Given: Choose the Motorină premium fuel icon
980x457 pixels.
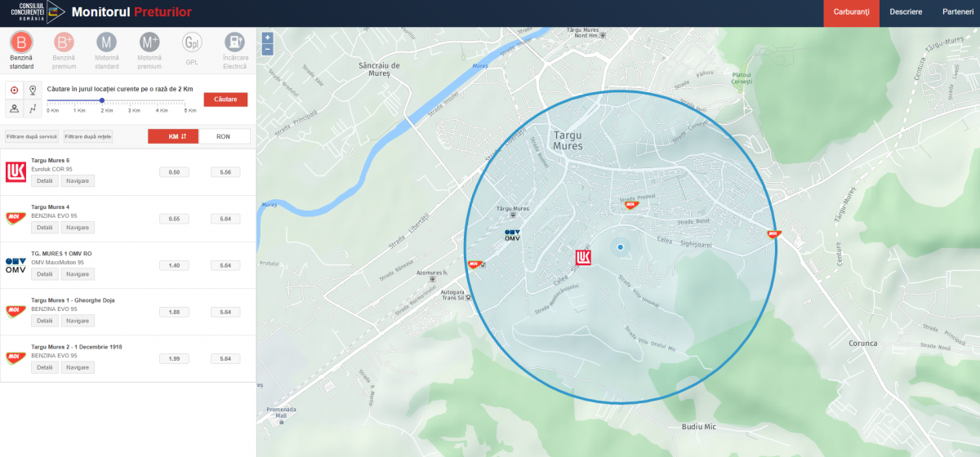Looking at the screenshot, I should 149,42.
